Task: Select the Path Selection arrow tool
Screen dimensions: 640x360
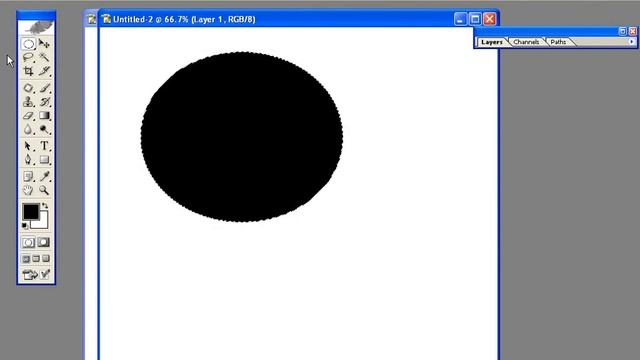Action: [28, 146]
